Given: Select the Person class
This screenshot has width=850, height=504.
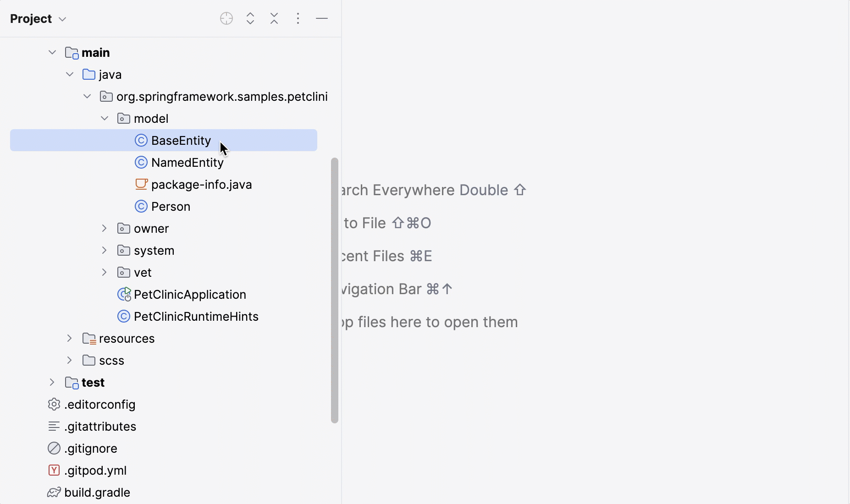Looking at the screenshot, I should [170, 206].
